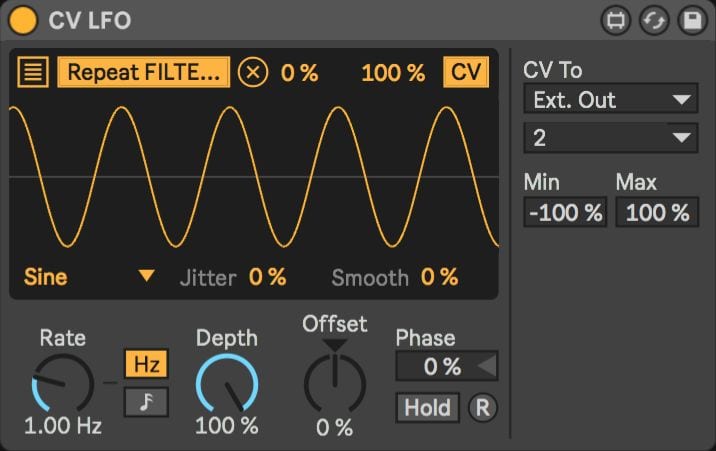The image size is (716, 451).
Task: Open the mapping list icon
Action: click(33, 72)
